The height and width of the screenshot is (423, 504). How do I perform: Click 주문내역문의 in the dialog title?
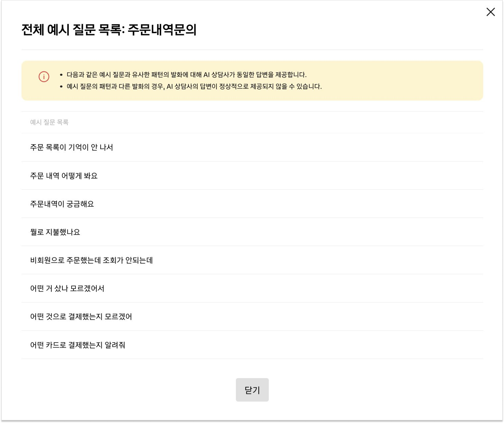coord(162,30)
